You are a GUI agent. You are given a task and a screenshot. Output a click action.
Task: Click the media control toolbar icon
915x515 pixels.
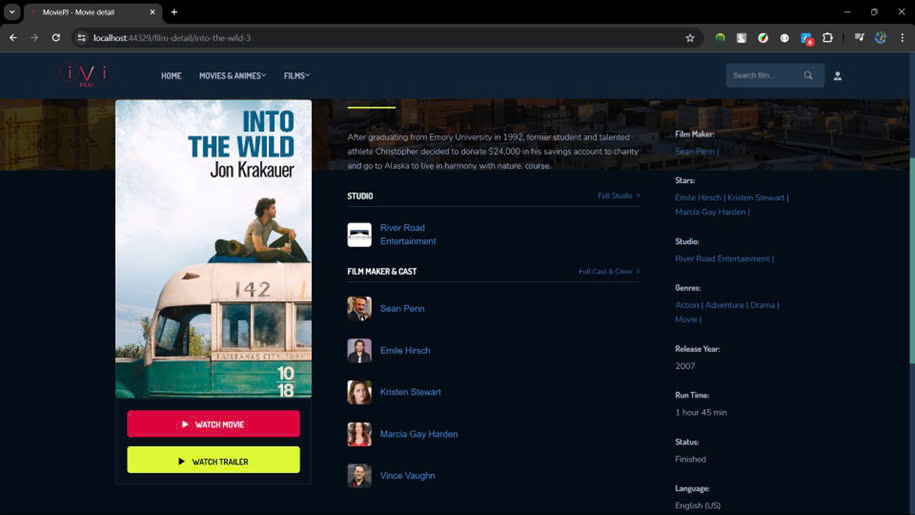(x=859, y=38)
